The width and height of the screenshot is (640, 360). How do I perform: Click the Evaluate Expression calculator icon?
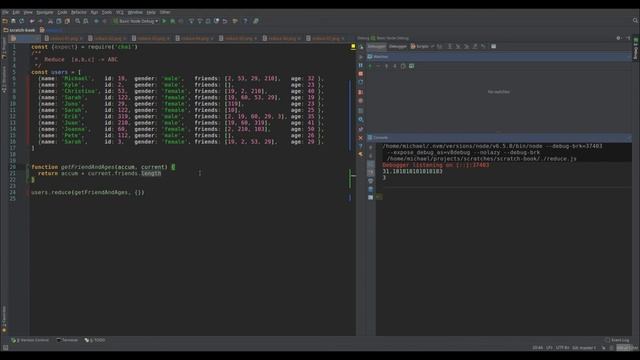click(x=493, y=47)
